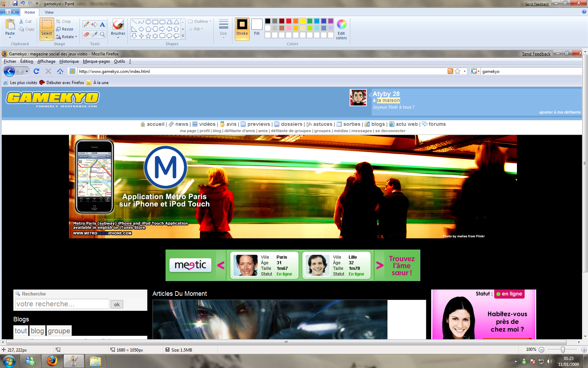Open the Paint application menu button
The width and height of the screenshot is (588, 368).
10,12
